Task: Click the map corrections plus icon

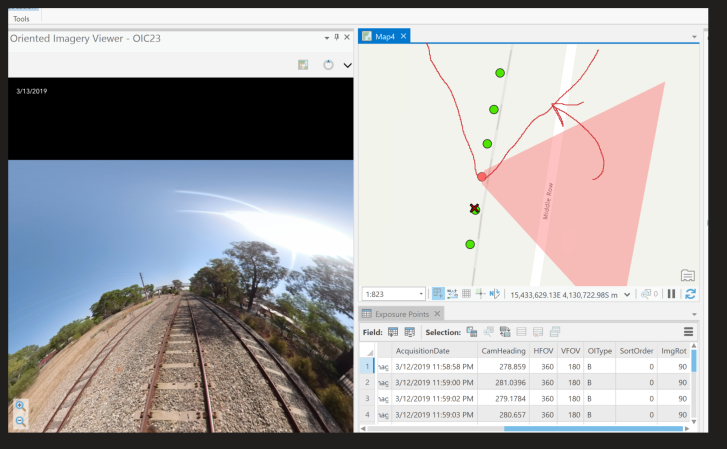Action: [x=480, y=294]
